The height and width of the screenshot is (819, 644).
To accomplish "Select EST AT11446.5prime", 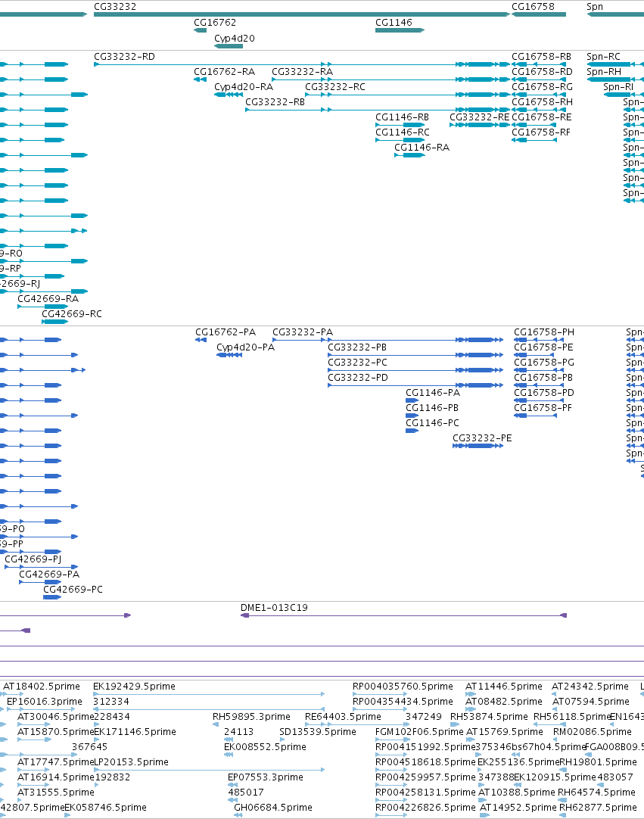I will point(504,687).
